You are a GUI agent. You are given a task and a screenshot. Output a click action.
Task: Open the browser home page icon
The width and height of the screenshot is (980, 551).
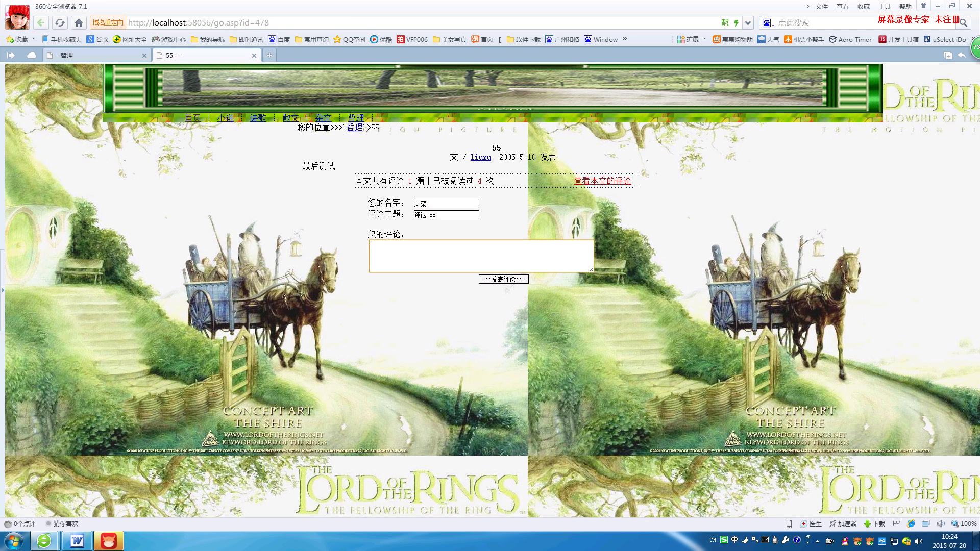click(79, 22)
